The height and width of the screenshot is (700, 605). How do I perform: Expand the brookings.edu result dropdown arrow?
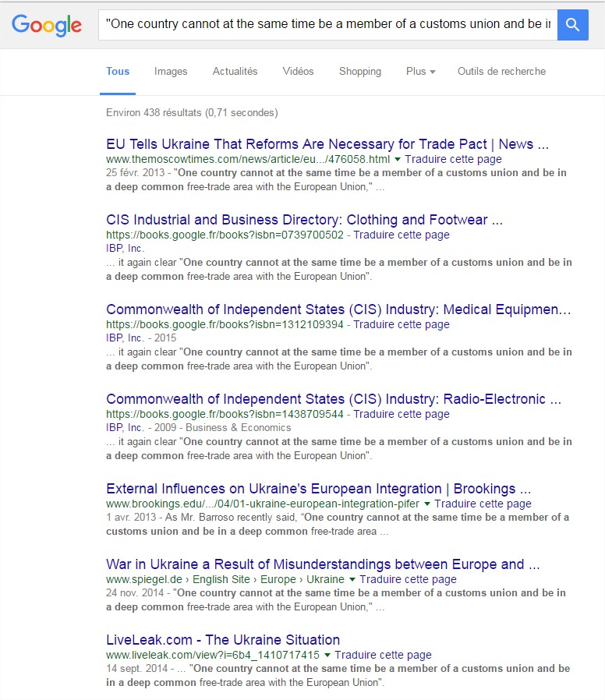click(x=427, y=504)
